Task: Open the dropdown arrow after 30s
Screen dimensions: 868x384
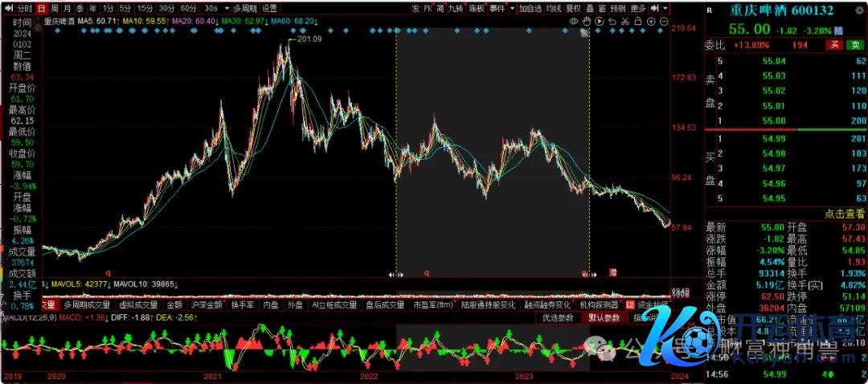Action: 226,8
